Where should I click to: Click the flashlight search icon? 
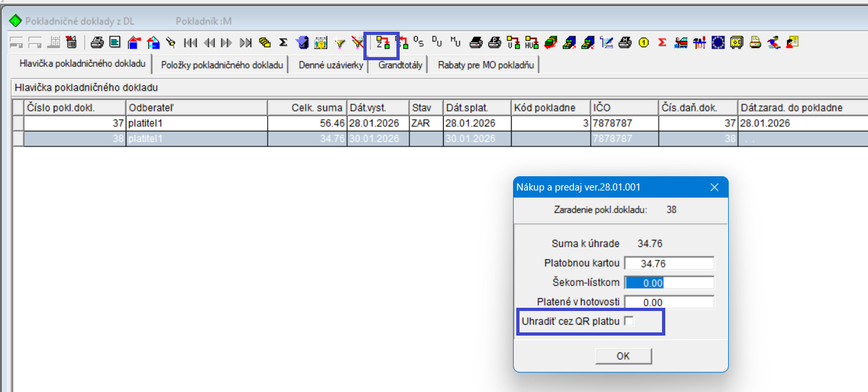(171, 43)
